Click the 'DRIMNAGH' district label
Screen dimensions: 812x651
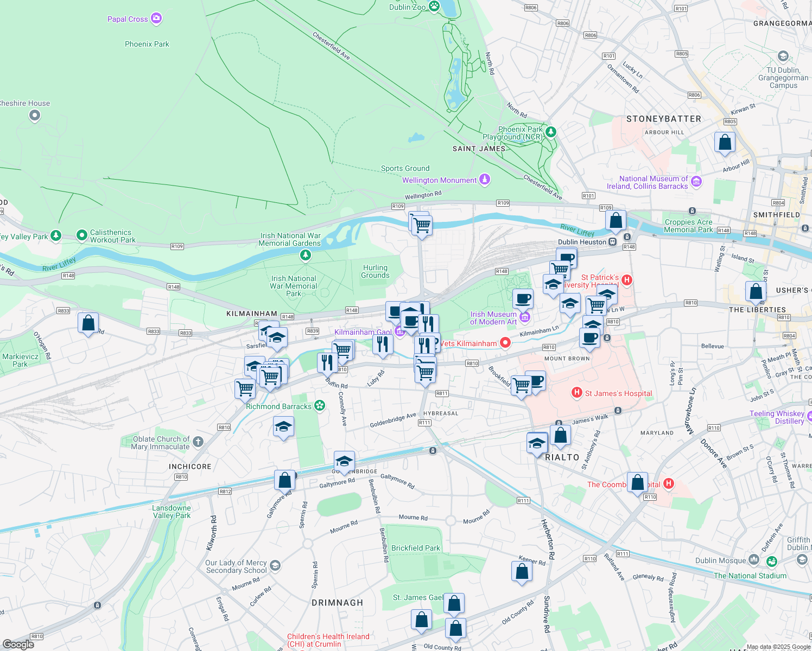click(x=338, y=603)
